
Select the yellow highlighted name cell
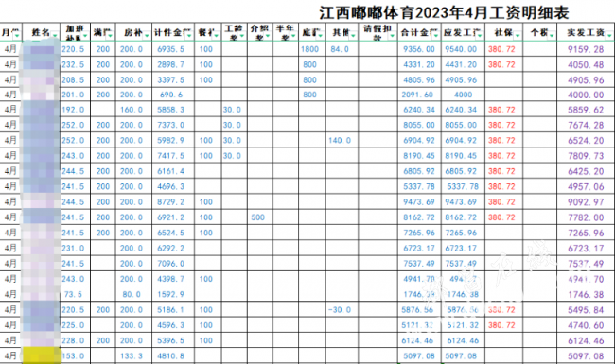(42, 355)
